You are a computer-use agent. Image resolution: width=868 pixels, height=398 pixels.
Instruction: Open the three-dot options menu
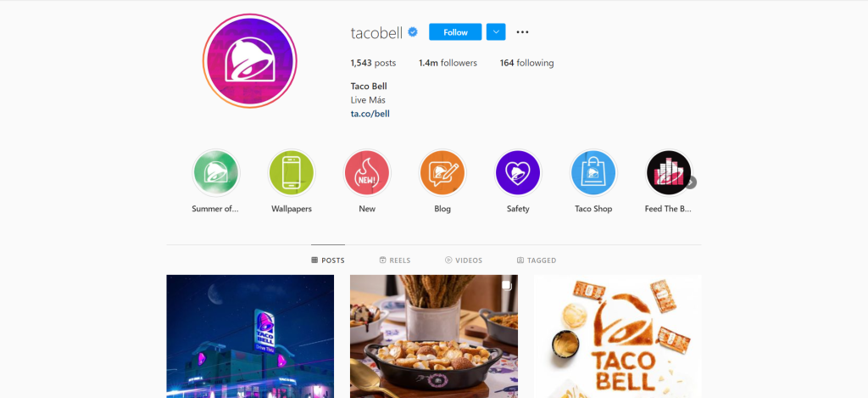point(522,32)
